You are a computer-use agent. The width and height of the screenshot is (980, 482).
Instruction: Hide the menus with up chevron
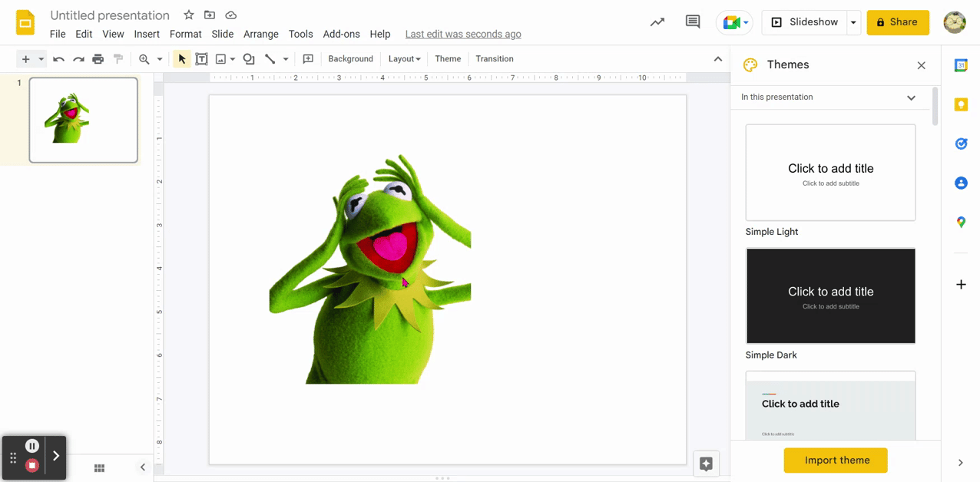pos(718,59)
